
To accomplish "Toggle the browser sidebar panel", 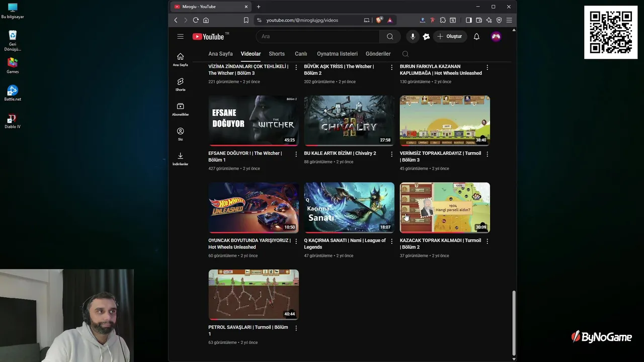I will coord(468,20).
